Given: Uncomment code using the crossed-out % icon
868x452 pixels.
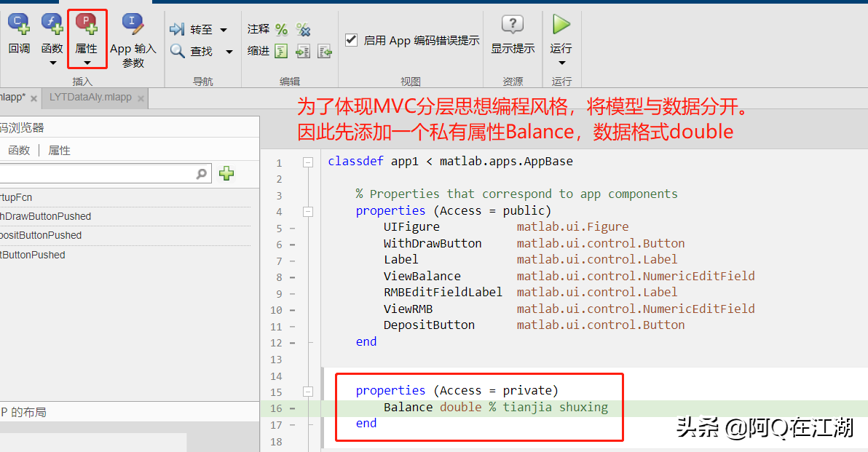Looking at the screenshot, I should (304, 29).
